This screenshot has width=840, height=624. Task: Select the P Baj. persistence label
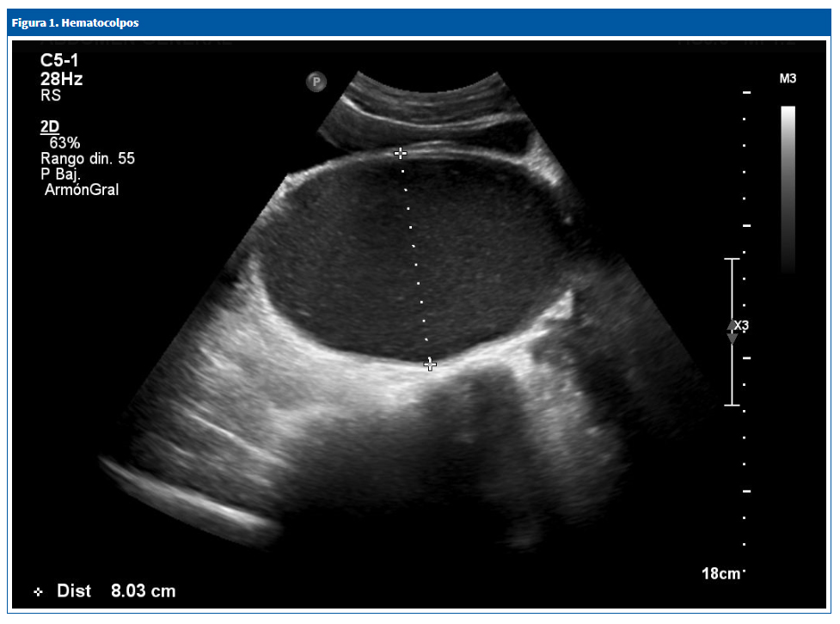[x=61, y=174]
